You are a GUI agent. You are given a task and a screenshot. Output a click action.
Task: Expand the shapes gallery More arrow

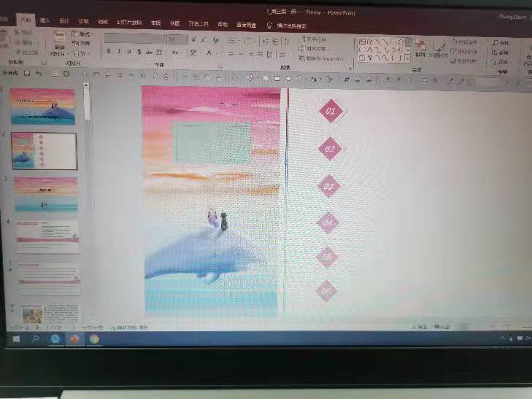click(x=407, y=58)
